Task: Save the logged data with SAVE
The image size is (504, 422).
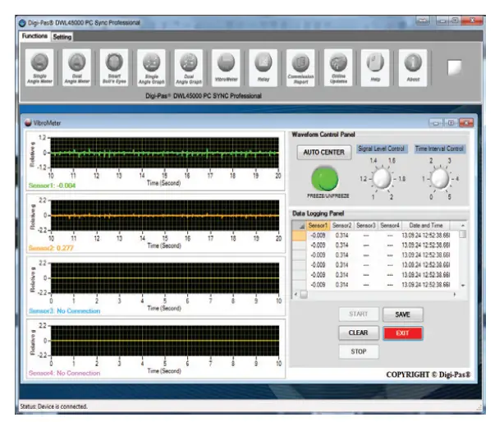Action: [x=402, y=314]
